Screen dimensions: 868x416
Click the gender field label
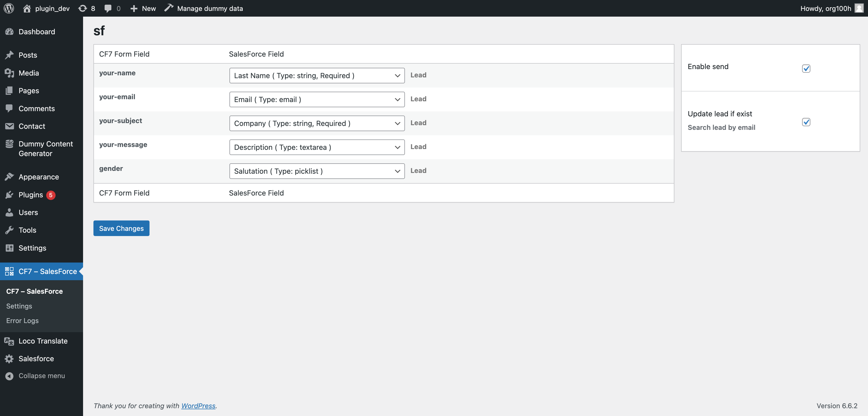(x=111, y=169)
